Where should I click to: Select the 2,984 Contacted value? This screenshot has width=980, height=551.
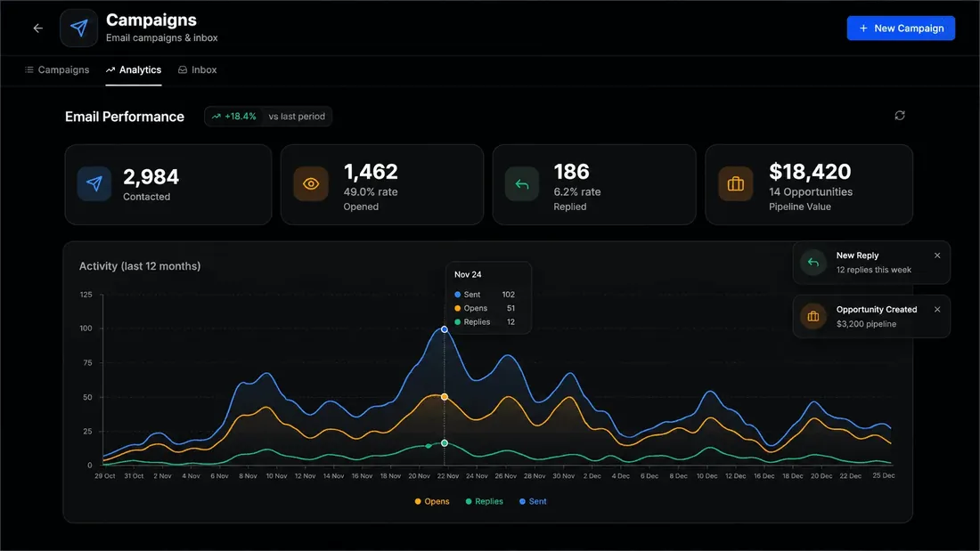click(151, 177)
